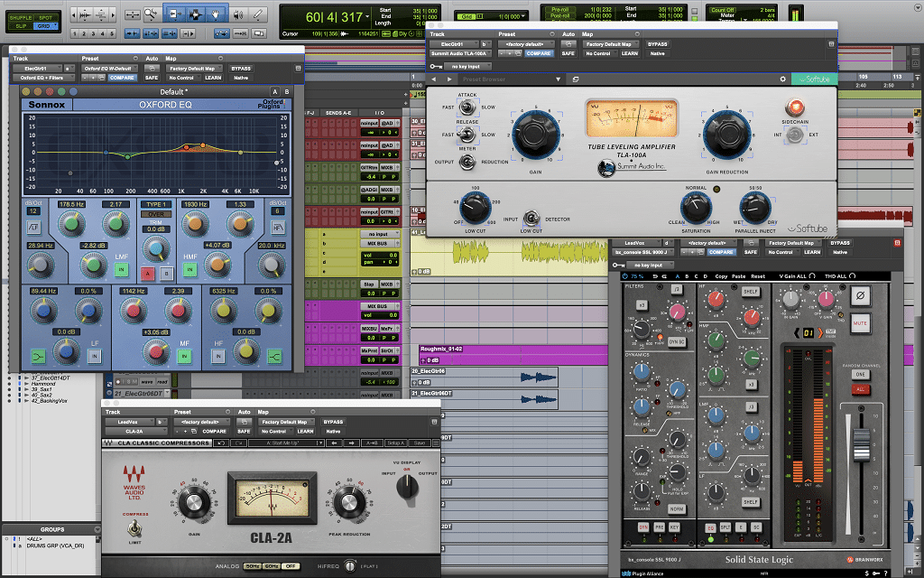Click the Oxford EQ high-pass filter shape icon
The height and width of the screenshot is (578, 924).
point(33,227)
